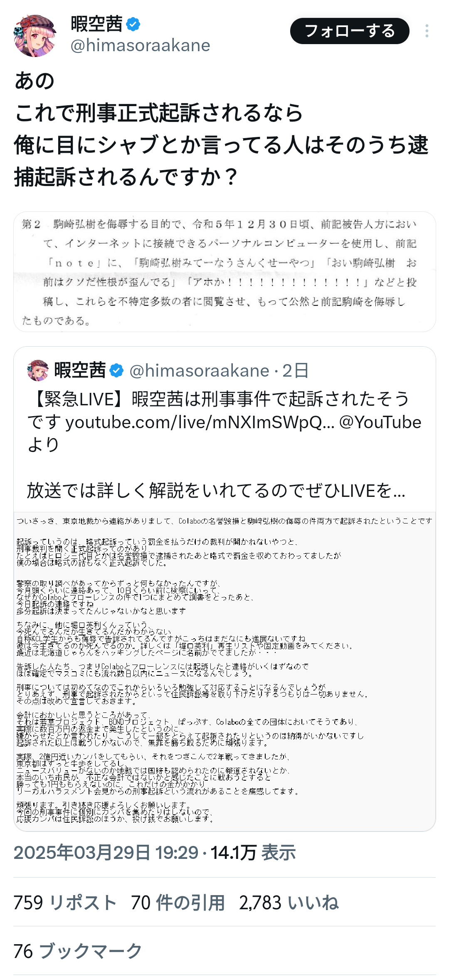The height and width of the screenshot is (980, 449).
Task: Show the 70 件の引用 quotes list
Action: click(178, 903)
